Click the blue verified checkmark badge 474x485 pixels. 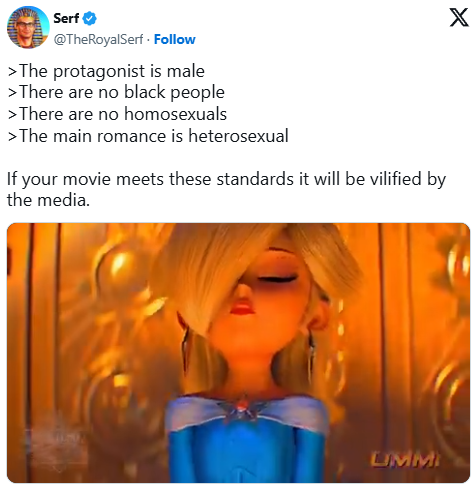coord(89,18)
